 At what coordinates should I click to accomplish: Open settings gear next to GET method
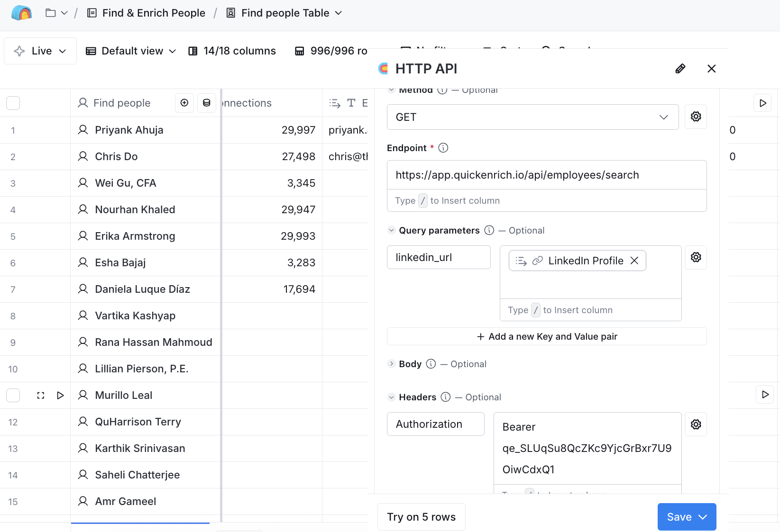tap(696, 117)
